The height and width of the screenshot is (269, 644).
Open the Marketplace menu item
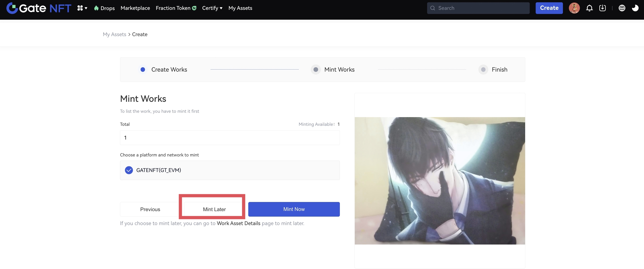135,8
